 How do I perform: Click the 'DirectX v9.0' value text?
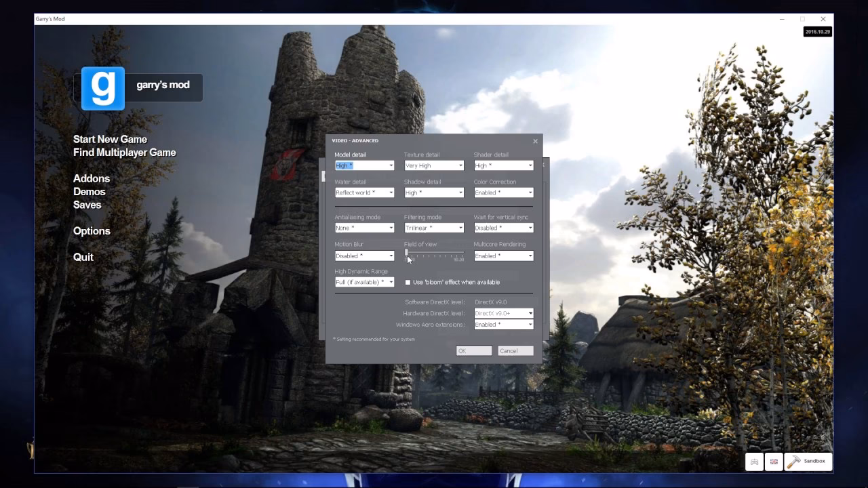coord(490,302)
